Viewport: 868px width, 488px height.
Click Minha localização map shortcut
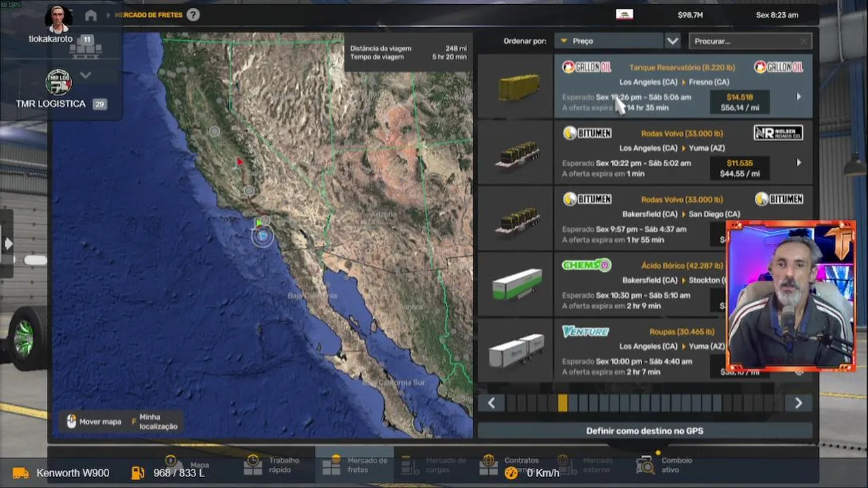(x=154, y=422)
